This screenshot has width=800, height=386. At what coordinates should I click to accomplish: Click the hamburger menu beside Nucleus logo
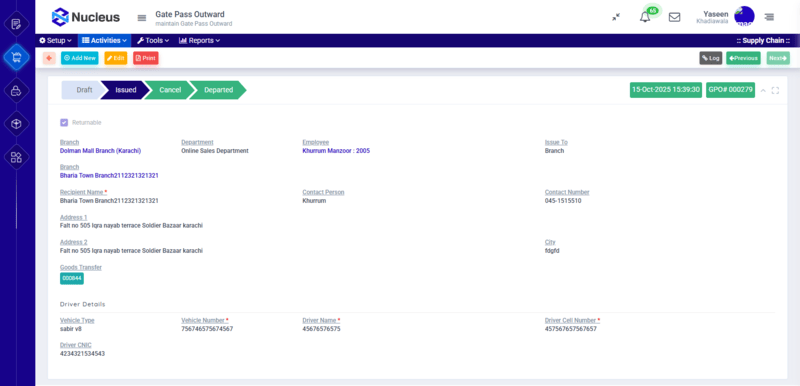pyautogui.click(x=142, y=18)
